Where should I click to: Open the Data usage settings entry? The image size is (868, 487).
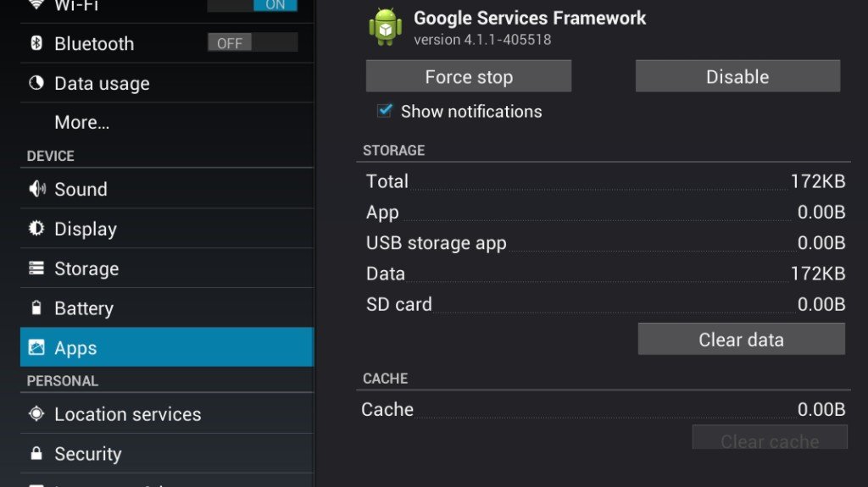167,83
